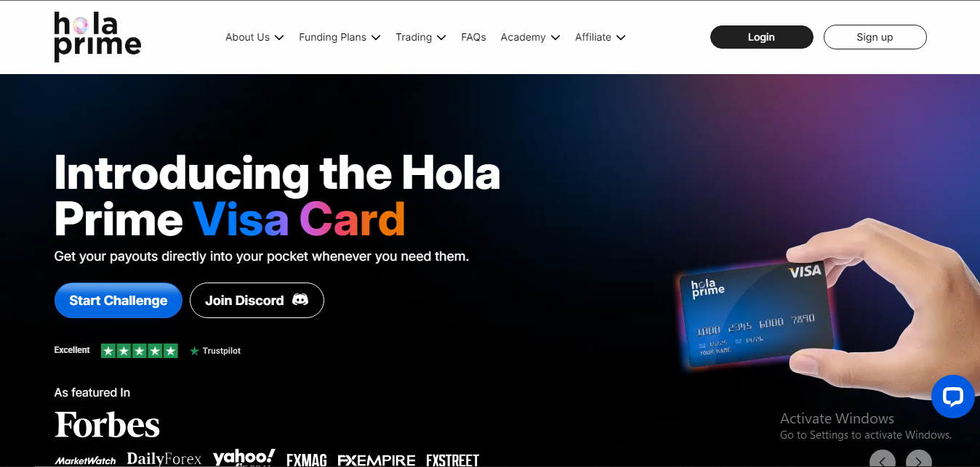
Task: Click the FXEmpire logo
Action: coord(377,460)
